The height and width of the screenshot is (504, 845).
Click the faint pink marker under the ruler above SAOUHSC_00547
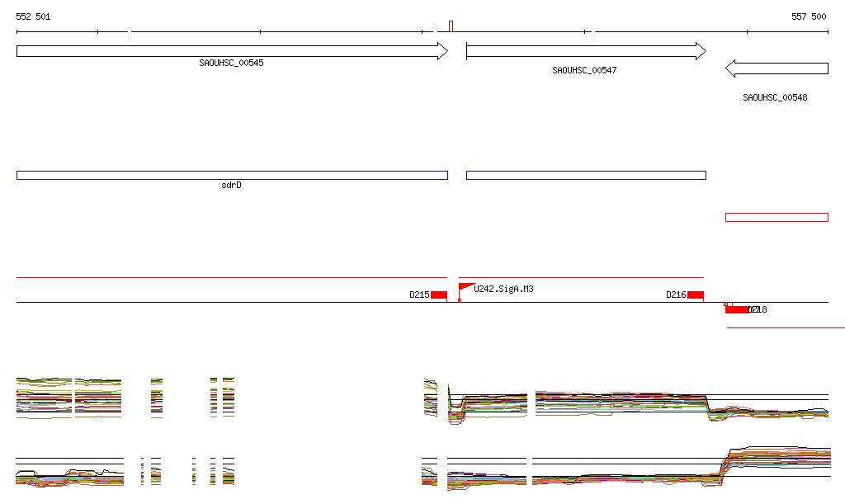coord(592,36)
